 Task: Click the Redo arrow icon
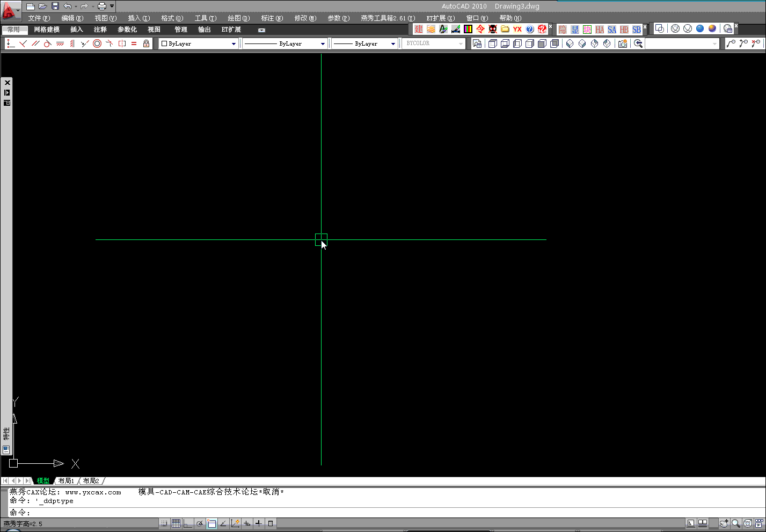(84, 6)
